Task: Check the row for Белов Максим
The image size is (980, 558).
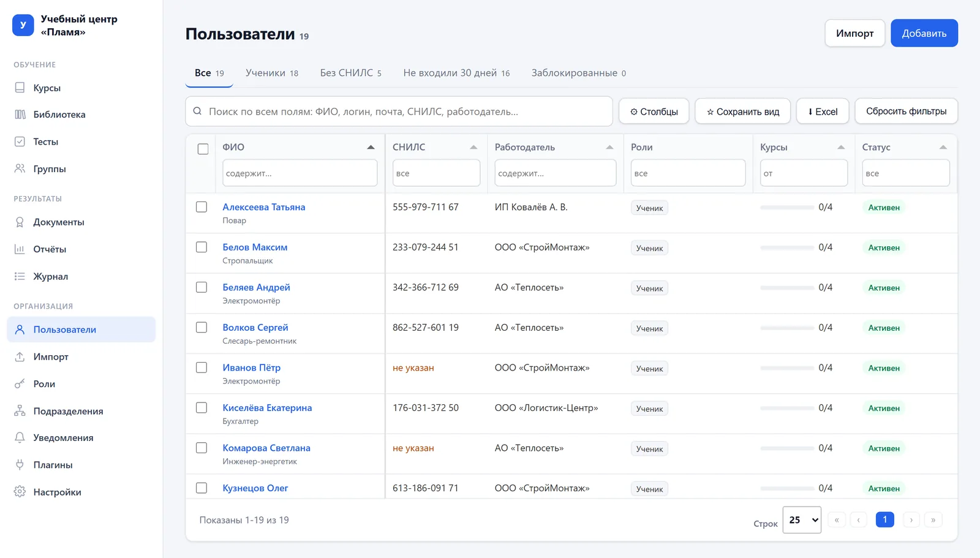Action: click(x=202, y=247)
